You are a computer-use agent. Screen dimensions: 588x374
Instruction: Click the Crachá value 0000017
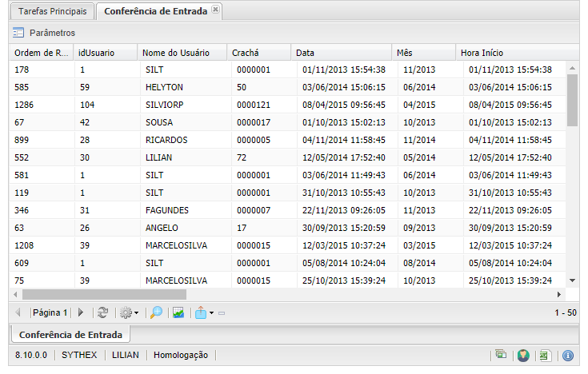[254, 122]
